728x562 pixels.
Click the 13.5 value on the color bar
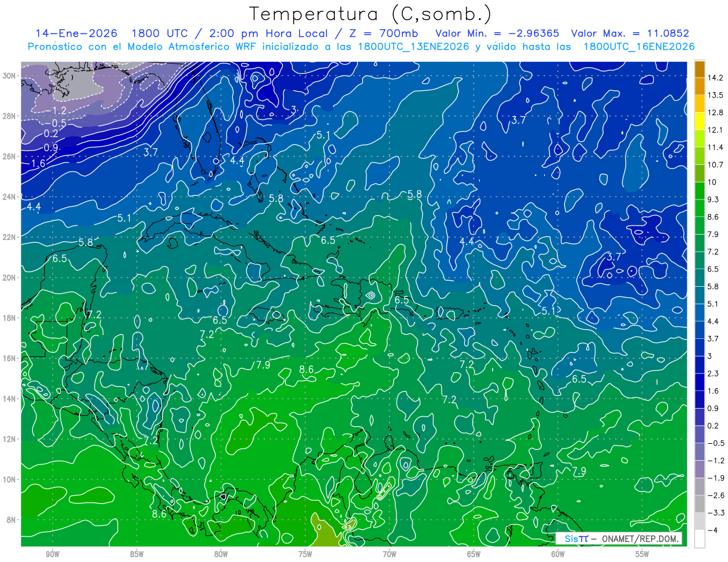pos(715,95)
